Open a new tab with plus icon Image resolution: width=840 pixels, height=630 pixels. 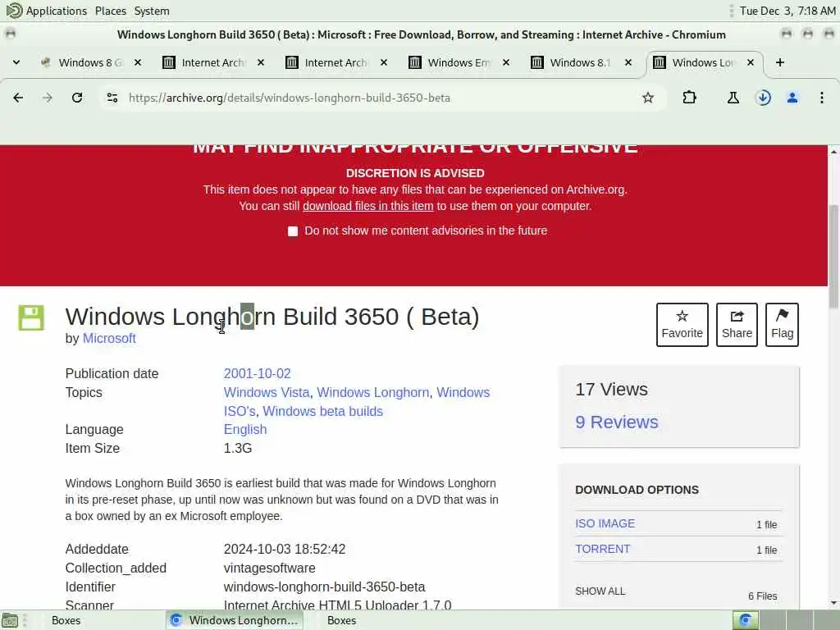tap(780, 62)
